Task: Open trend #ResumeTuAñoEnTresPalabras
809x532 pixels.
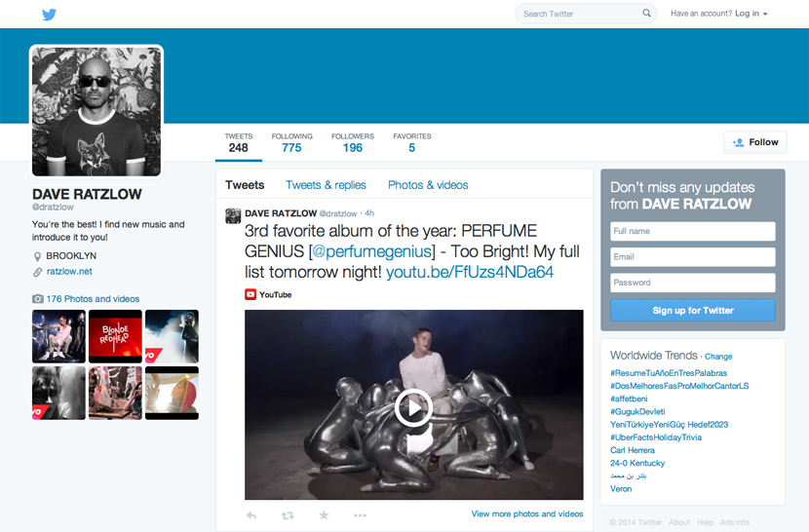Action: tap(669, 373)
